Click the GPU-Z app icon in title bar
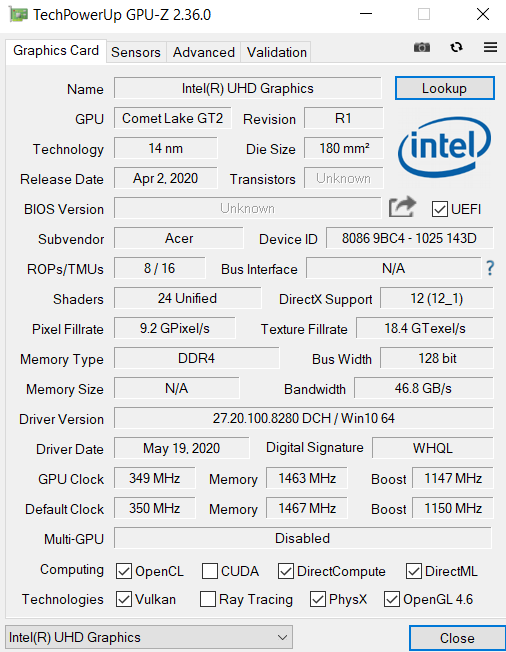 [x=17, y=15]
